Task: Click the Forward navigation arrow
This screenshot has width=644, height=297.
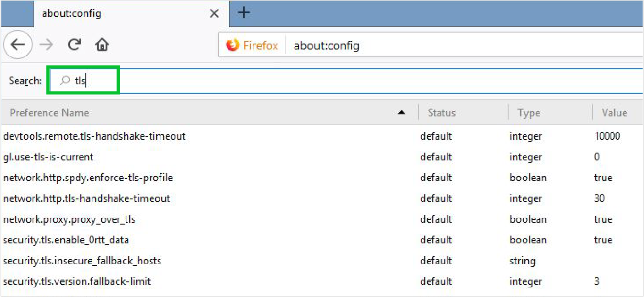Action: (x=46, y=45)
